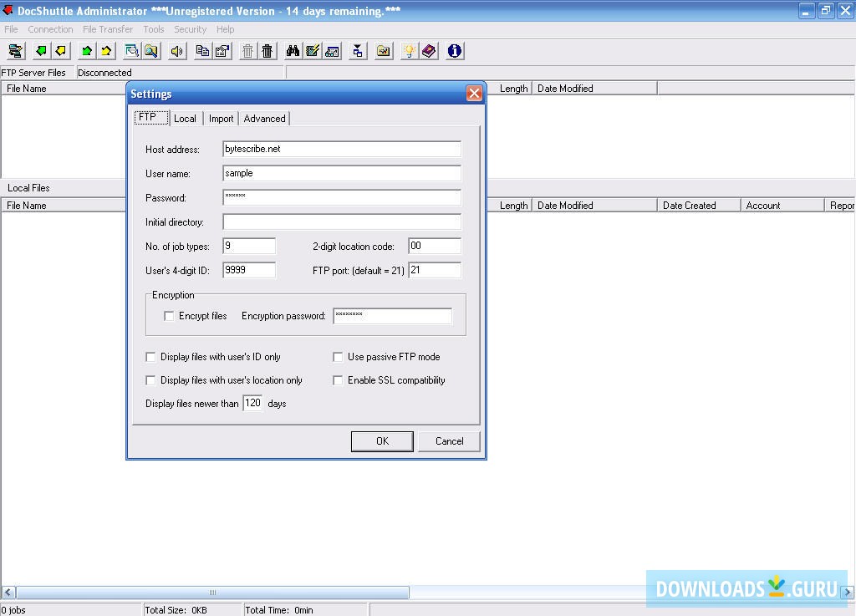Click the Host address input field

coord(342,149)
